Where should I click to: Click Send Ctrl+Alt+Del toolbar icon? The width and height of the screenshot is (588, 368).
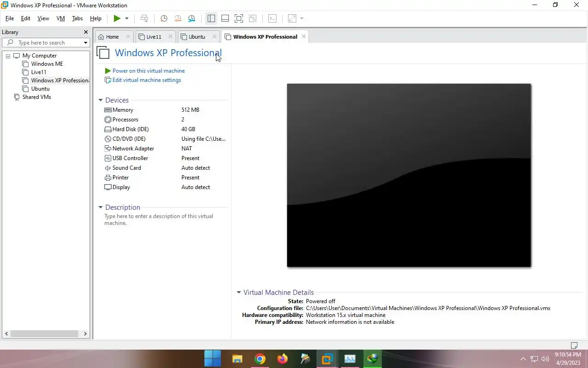click(144, 18)
